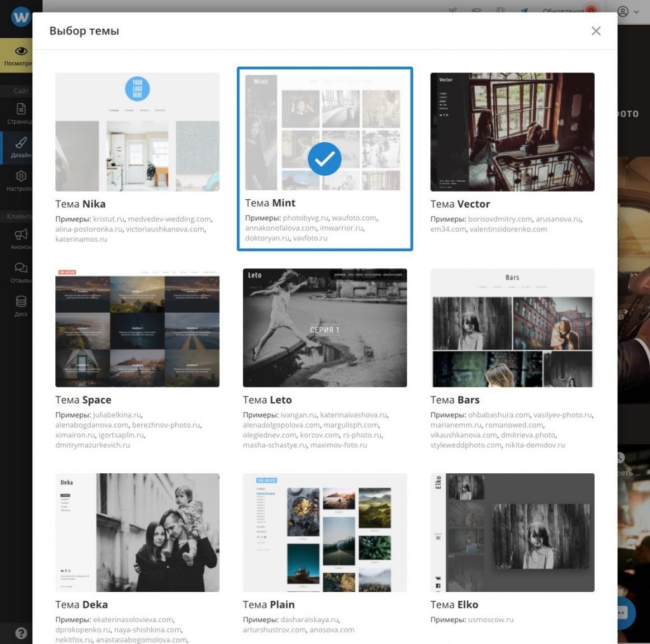The height and width of the screenshot is (644, 650).
Task: Open example link usmoscow.ru
Action: tap(491, 619)
